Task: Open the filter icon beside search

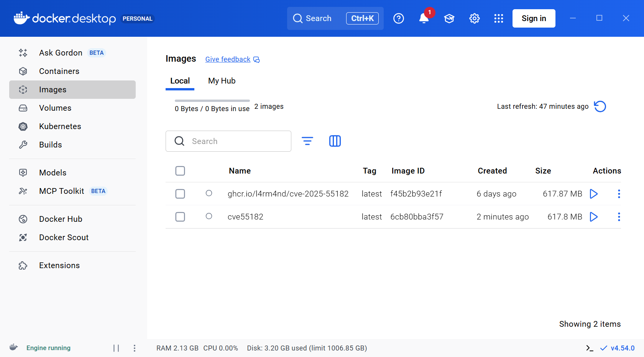Action: [307, 141]
